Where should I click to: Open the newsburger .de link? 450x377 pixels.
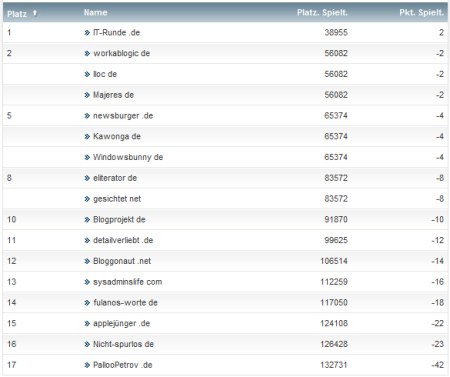coord(123,116)
